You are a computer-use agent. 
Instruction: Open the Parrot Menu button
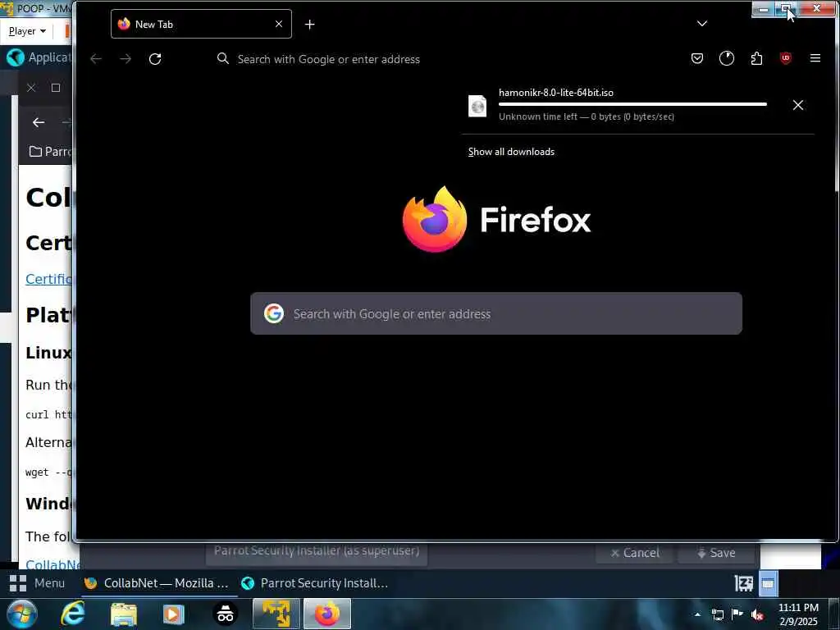(x=37, y=583)
